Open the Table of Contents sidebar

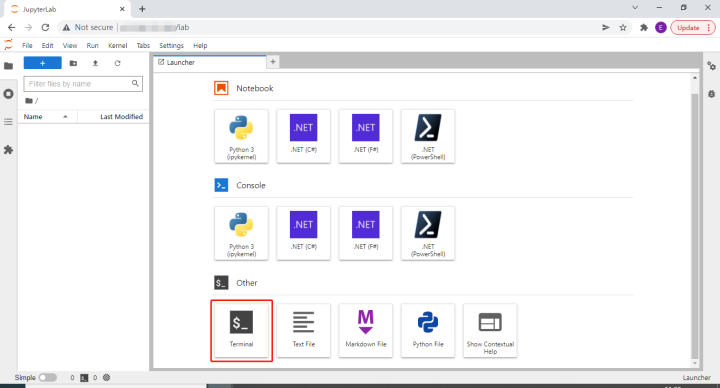click(8, 122)
